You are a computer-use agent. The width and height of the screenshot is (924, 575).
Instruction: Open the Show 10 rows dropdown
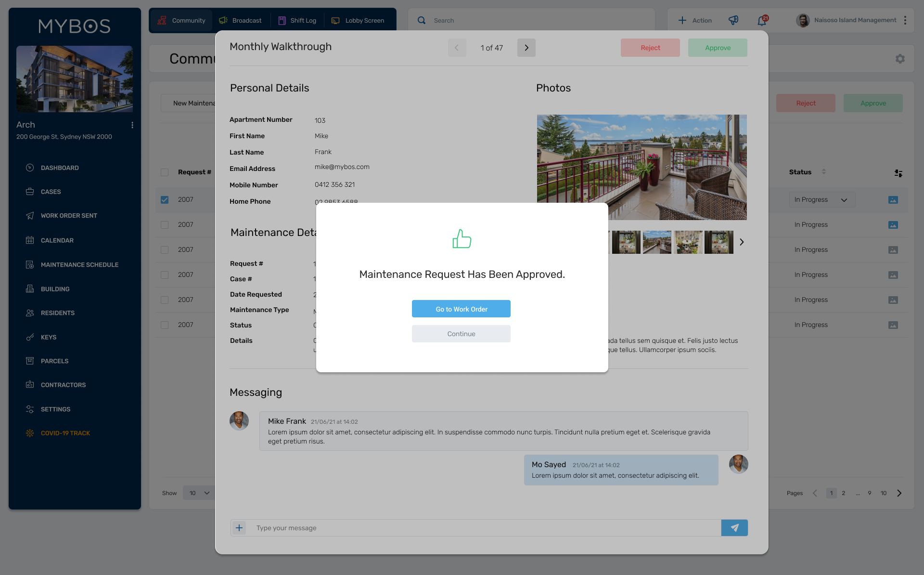[x=199, y=493]
